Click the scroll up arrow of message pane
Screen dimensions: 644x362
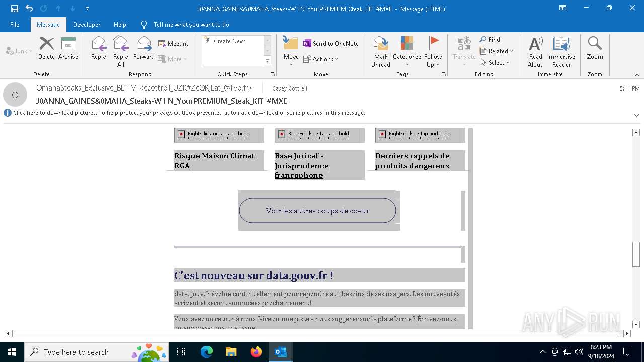coord(636,132)
